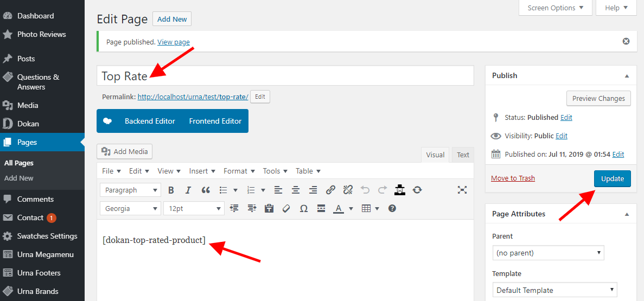Open the View menu in editor
Screen dimensions: 644x301
point(169,171)
